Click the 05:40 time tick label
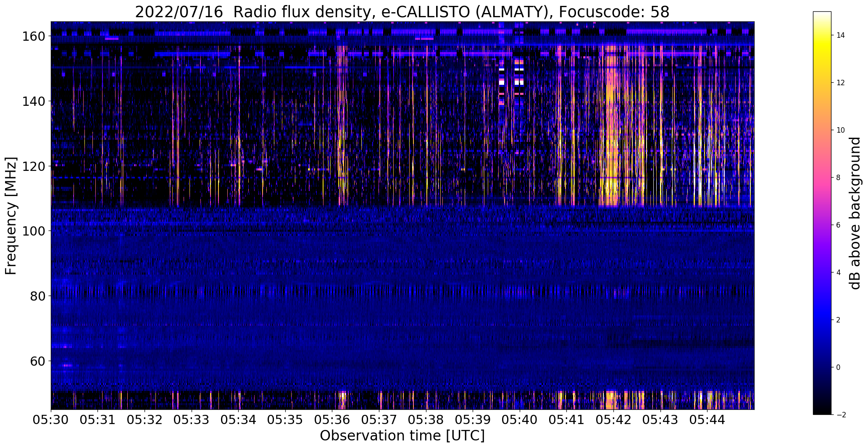 520,420
